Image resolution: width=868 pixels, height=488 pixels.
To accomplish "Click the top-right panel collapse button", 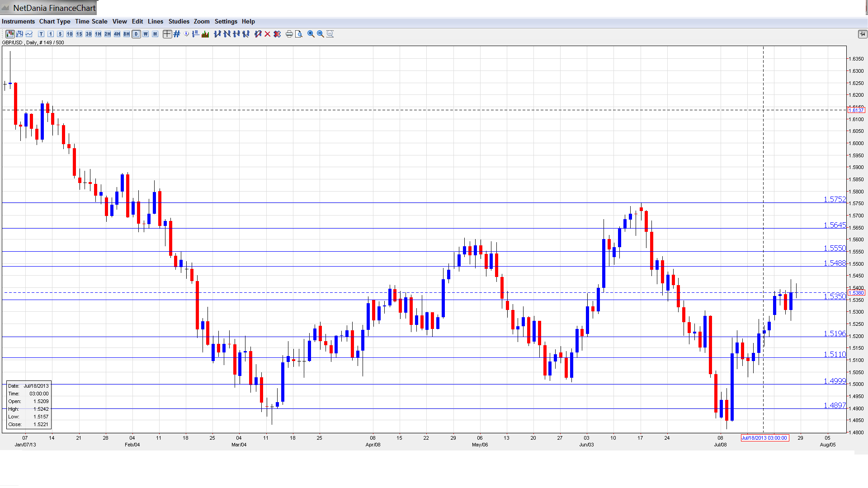I will pos(862,34).
